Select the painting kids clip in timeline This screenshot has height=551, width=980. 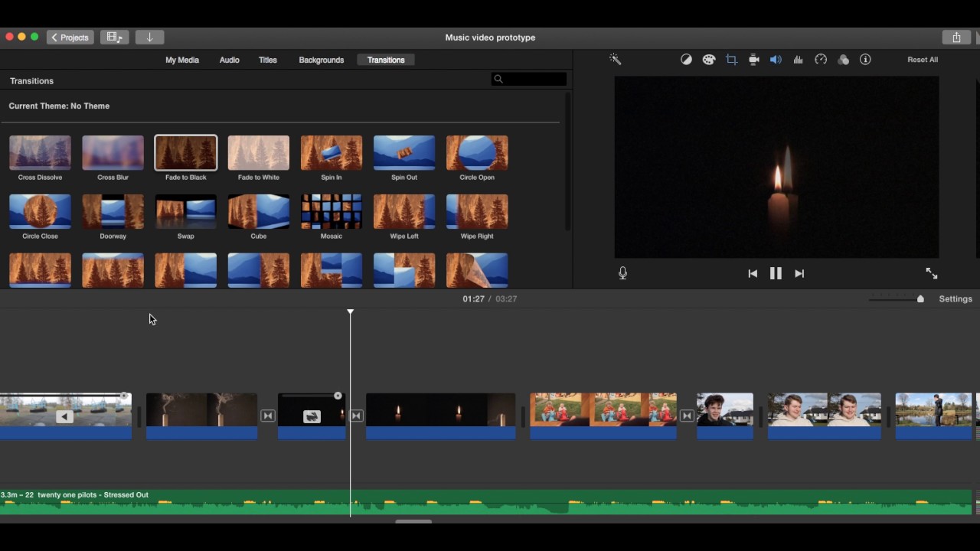pyautogui.click(x=603, y=416)
